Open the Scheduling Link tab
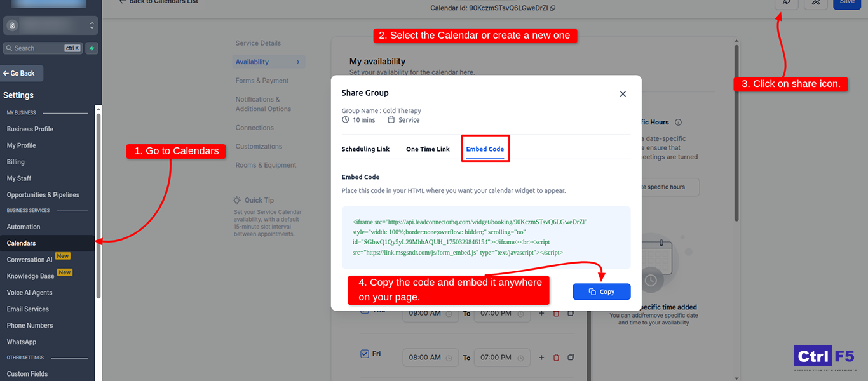Screen dimensions: 868x381 365,149
